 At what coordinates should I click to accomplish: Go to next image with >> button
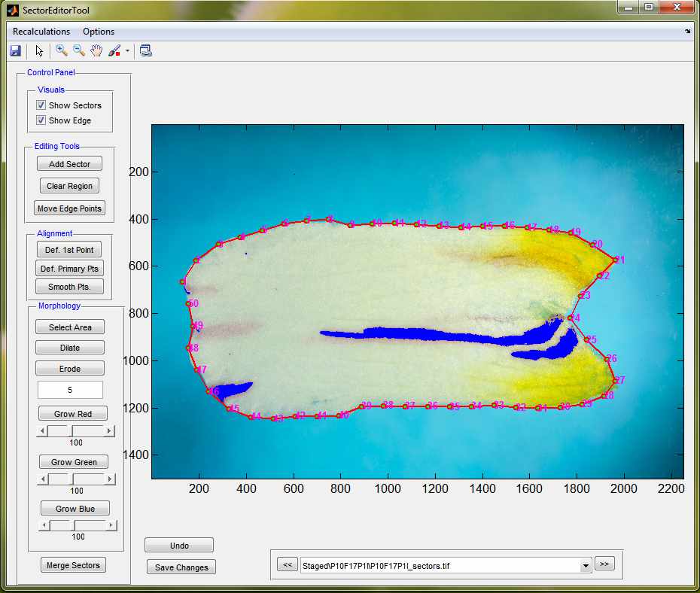click(x=604, y=564)
